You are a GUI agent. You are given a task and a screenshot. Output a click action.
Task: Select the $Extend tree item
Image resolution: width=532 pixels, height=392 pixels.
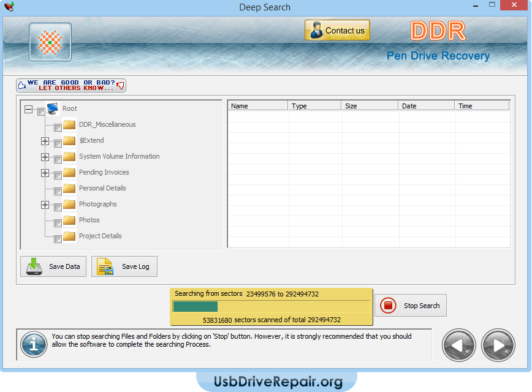click(91, 140)
